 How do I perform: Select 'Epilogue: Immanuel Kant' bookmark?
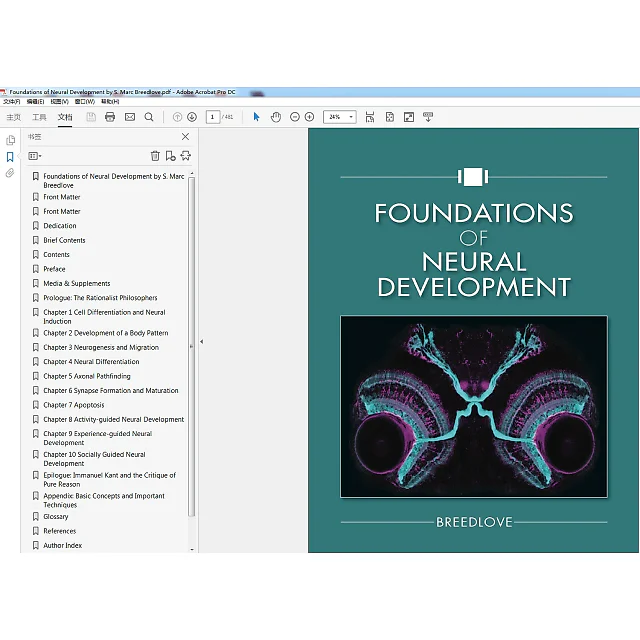click(x=109, y=480)
